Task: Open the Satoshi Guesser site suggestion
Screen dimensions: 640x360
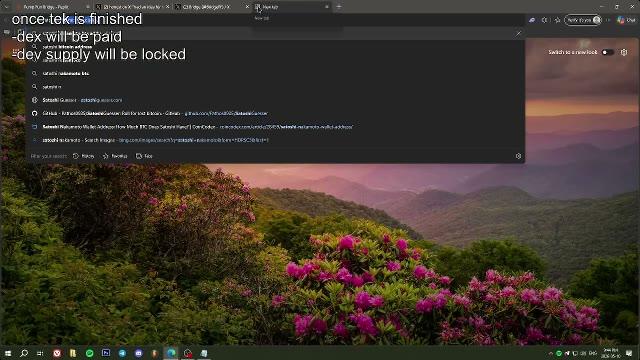Action: [275, 100]
